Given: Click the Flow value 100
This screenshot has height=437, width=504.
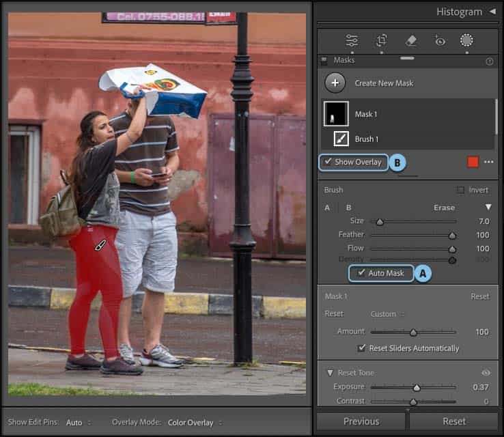Looking at the screenshot, I should coord(483,249).
